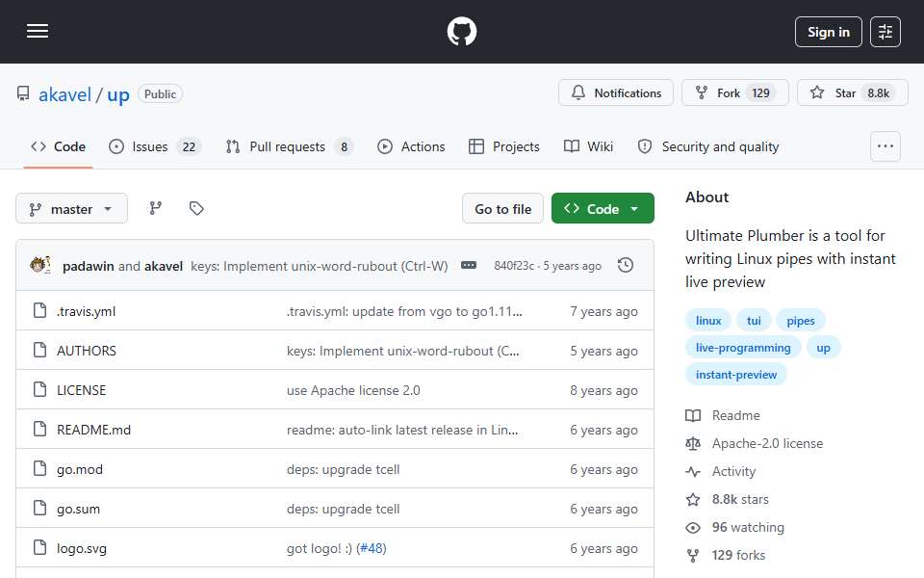Open pull request #48 link
This screenshot has height=578, width=924.
[372, 548]
